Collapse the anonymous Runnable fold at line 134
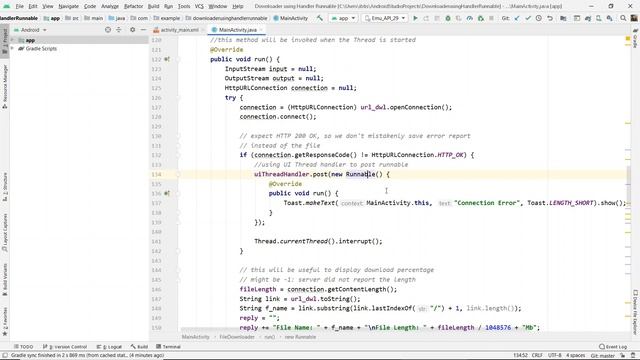 [178, 174]
